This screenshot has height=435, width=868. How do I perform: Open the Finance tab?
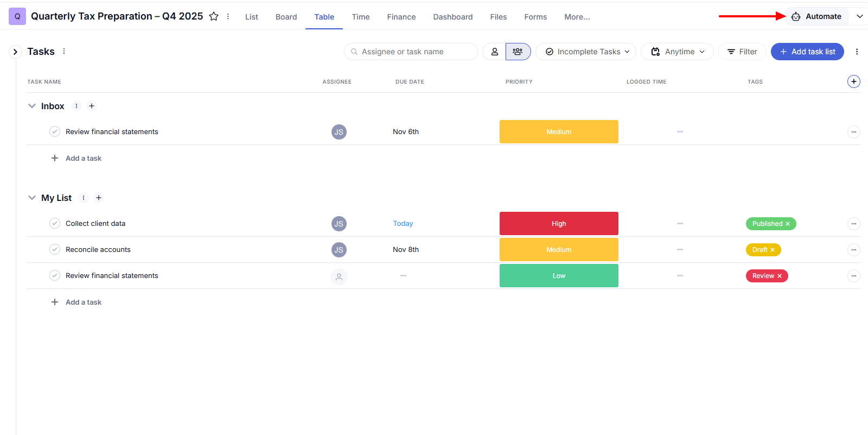[x=401, y=17]
